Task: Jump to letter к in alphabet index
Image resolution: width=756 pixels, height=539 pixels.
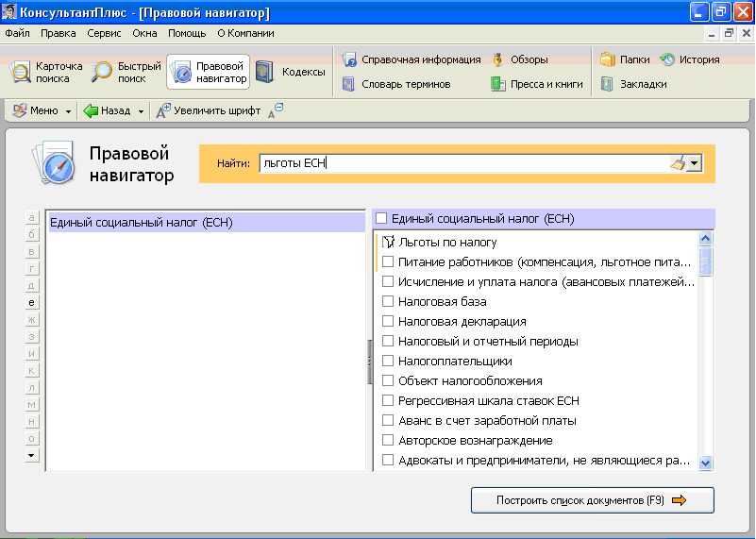Action: pyautogui.click(x=32, y=371)
